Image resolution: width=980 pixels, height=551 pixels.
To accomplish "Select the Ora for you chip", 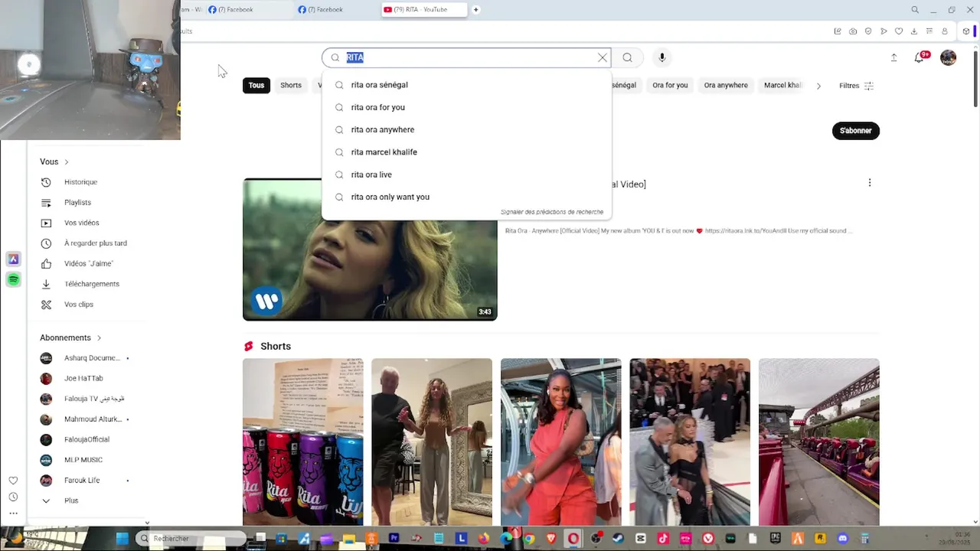I will [670, 86].
